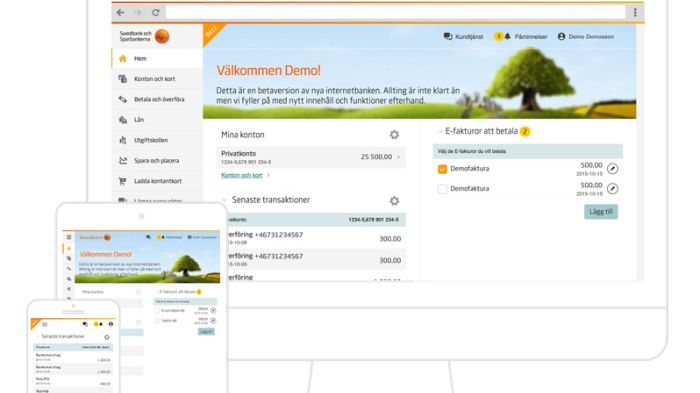Open Spara och placera menu item
Image resolution: width=700 pixels, height=393 pixels.
point(157,160)
